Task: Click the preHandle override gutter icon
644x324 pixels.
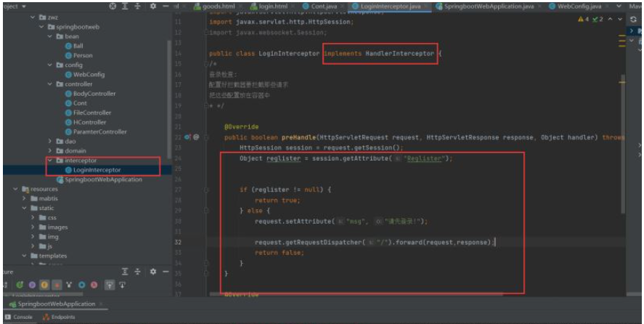Action: tap(187, 137)
